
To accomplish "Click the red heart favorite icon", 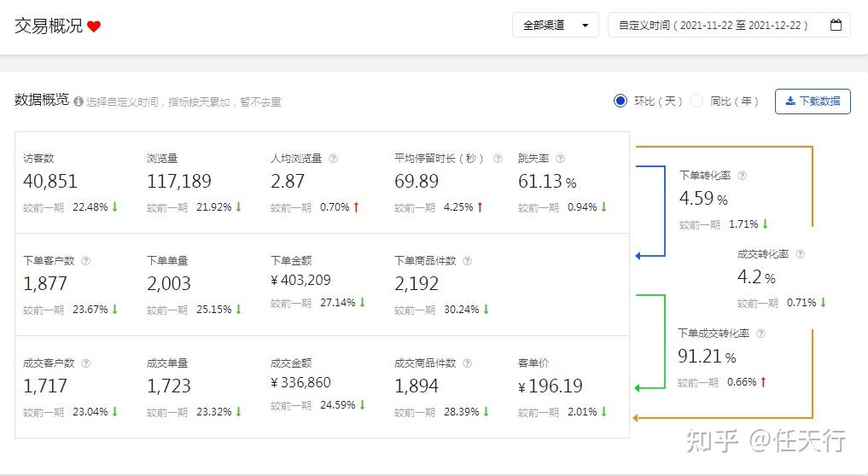I will pyautogui.click(x=94, y=26).
